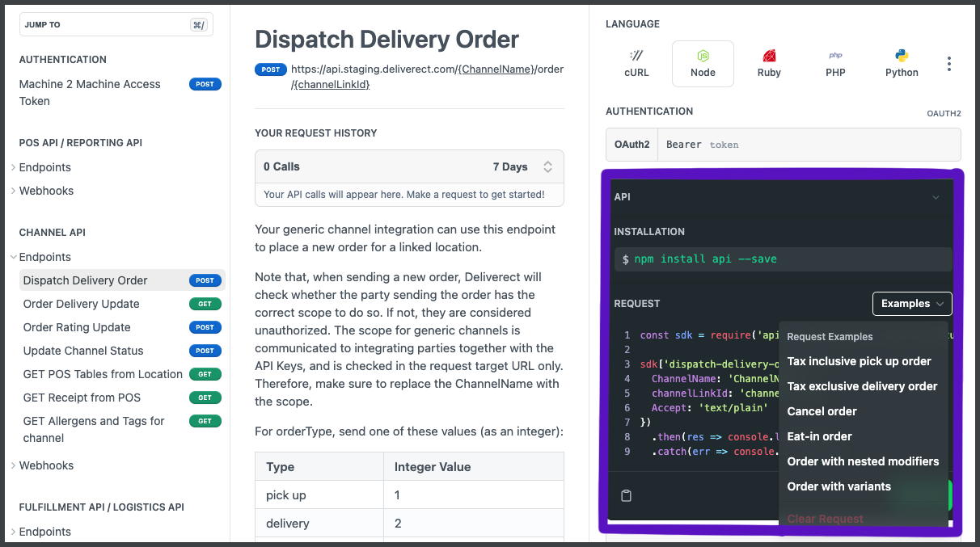
Task: Expand POS API Endpoints tree
Action: [x=14, y=167]
